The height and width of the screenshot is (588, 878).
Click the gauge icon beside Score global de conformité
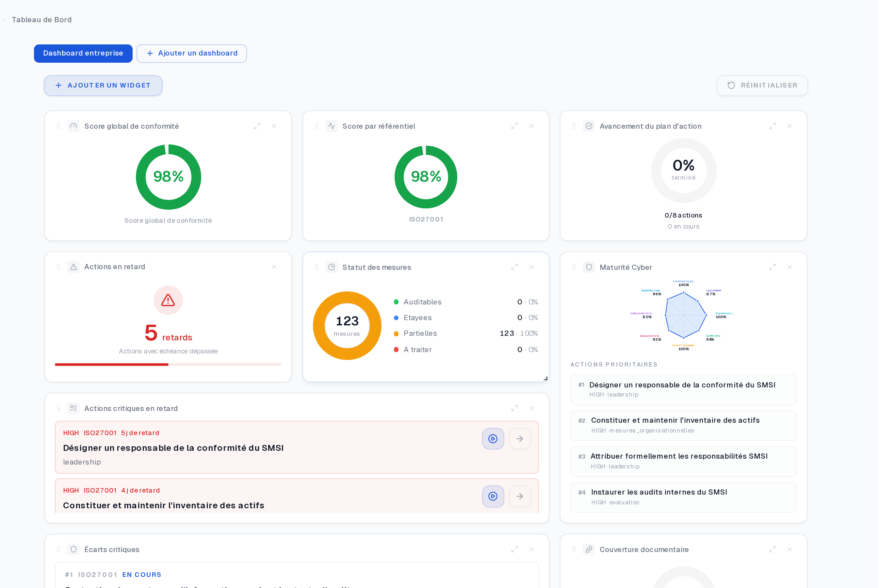pos(73,126)
